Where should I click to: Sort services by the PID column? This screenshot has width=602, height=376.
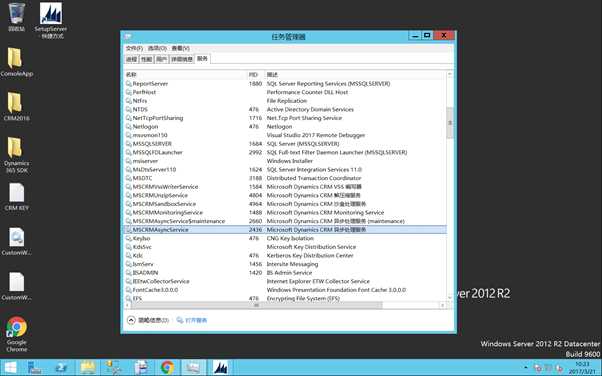[256, 75]
